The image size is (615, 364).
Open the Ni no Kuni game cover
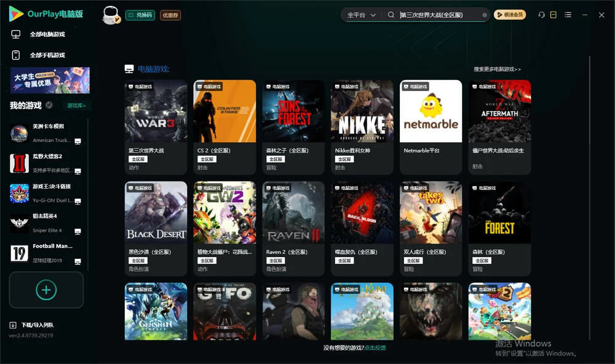[x=362, y=312]
